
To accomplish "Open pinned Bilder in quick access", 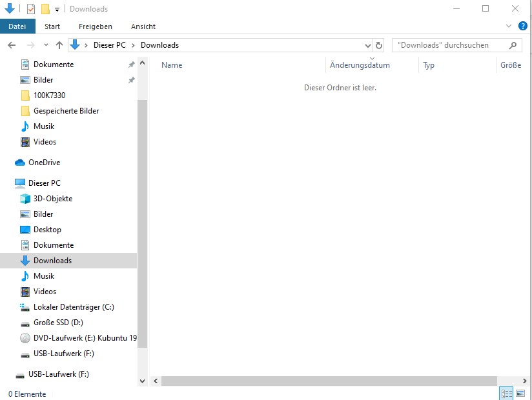I will click(43, 80).
